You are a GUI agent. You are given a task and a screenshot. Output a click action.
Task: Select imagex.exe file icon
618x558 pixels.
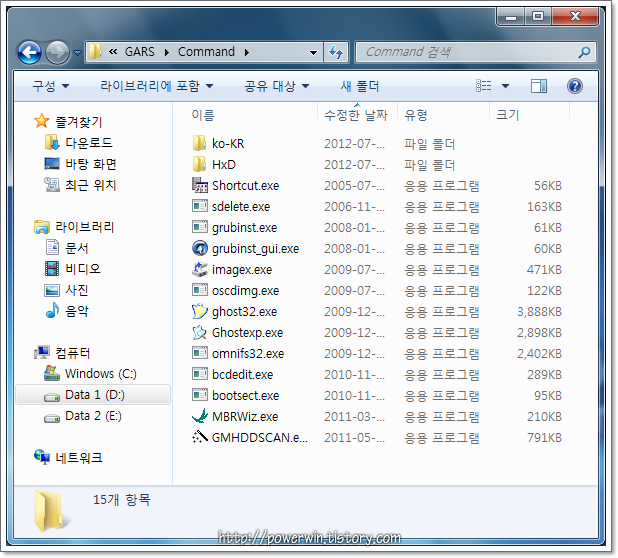pyautogui.click(x=199, y=269)
